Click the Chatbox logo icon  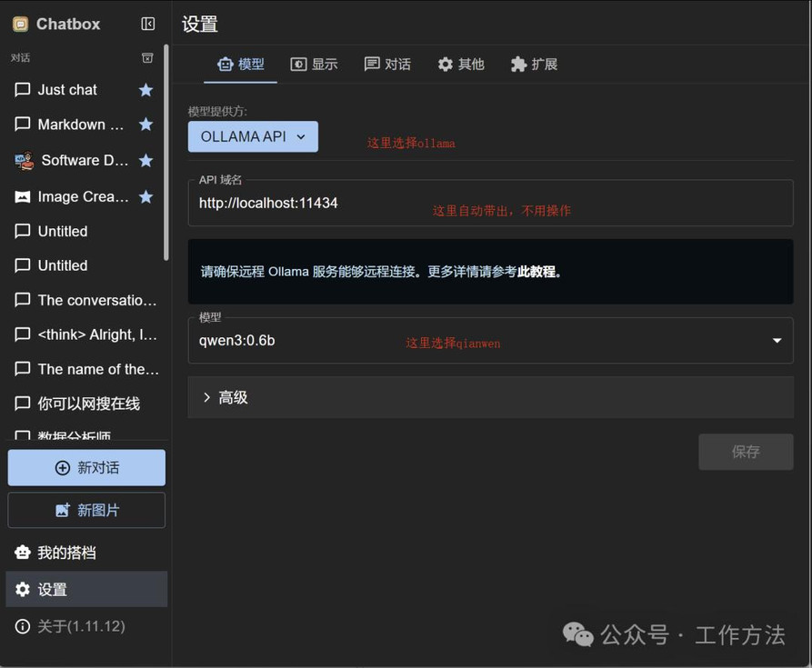click(x=21, y=24)
